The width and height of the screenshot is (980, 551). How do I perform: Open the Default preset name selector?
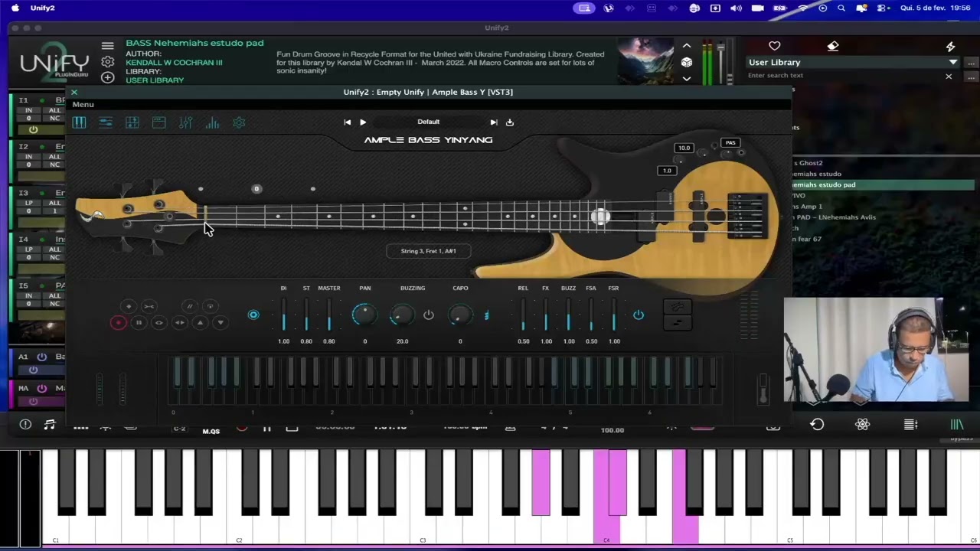click(429, 122)
